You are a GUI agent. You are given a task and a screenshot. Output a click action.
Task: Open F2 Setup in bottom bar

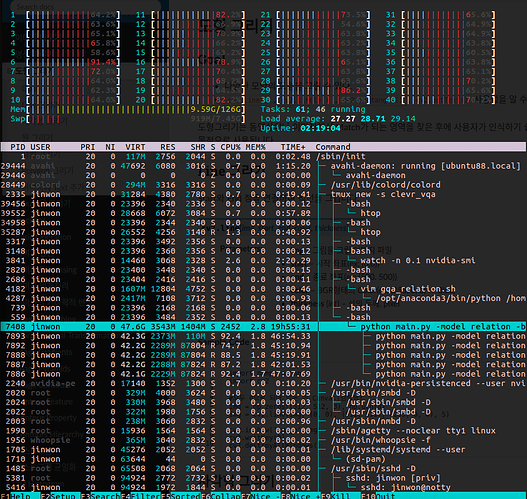click(x=60, y=496)
